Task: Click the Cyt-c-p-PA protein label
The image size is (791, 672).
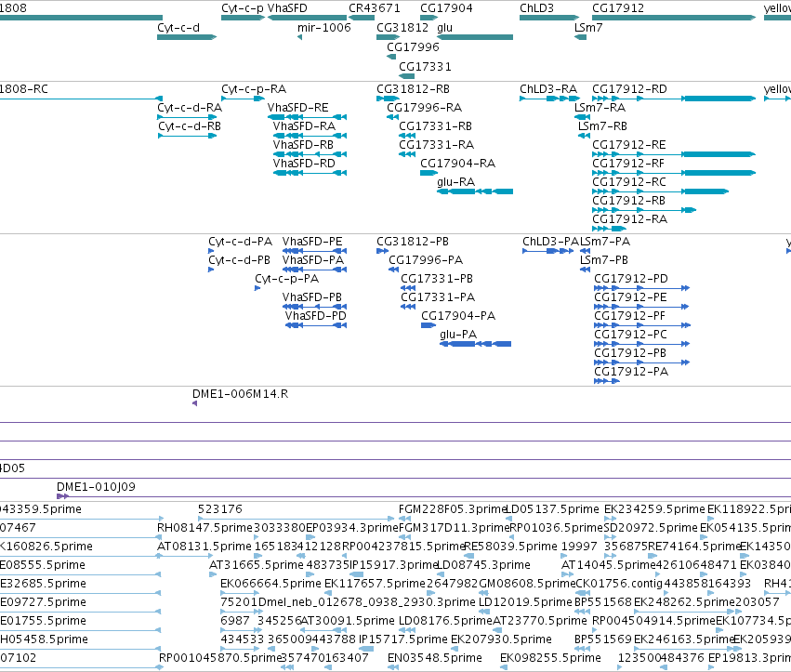Action: pyautogui.click(x=286, y=280)
